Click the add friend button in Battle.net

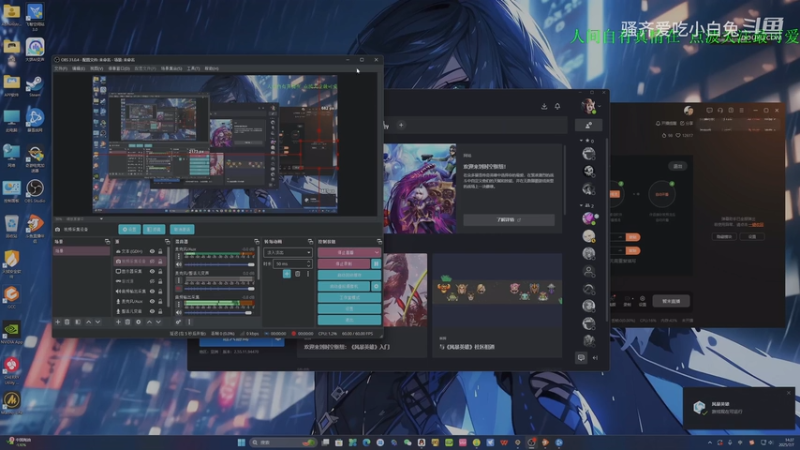tap(588, 126)
